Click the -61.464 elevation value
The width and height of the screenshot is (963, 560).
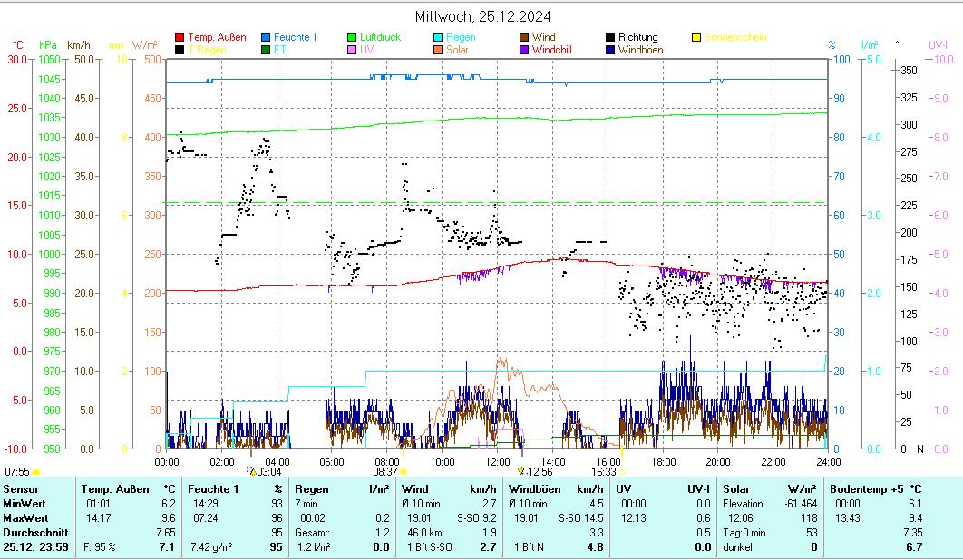coord(801,504)
